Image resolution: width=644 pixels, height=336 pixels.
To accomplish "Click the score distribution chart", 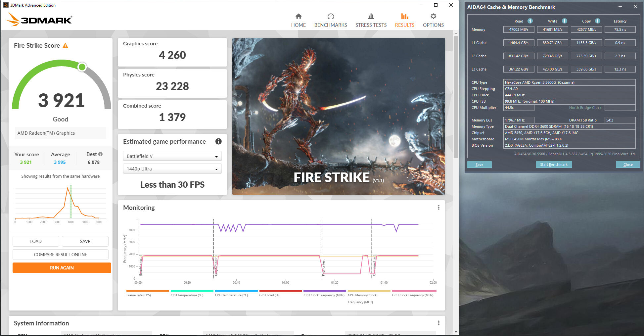I will pos(61,204).
